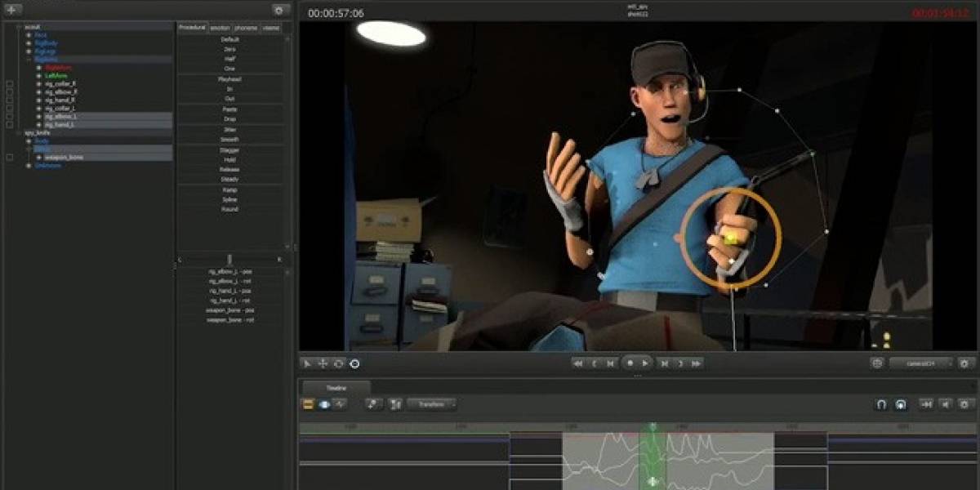Image resolution: width=980 pixels, height=490 pixels.
Task: Open the timeline gear settings
Action: (x=966, y=404)
